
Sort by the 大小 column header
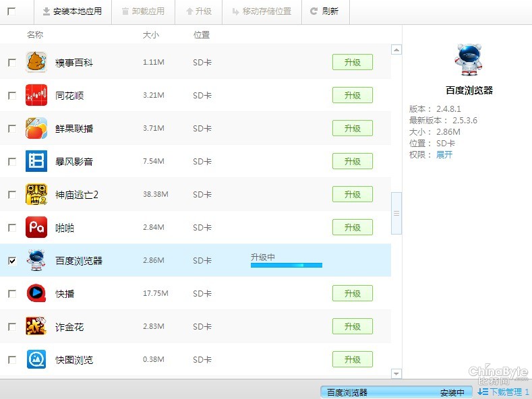click(x=150, y=34)
